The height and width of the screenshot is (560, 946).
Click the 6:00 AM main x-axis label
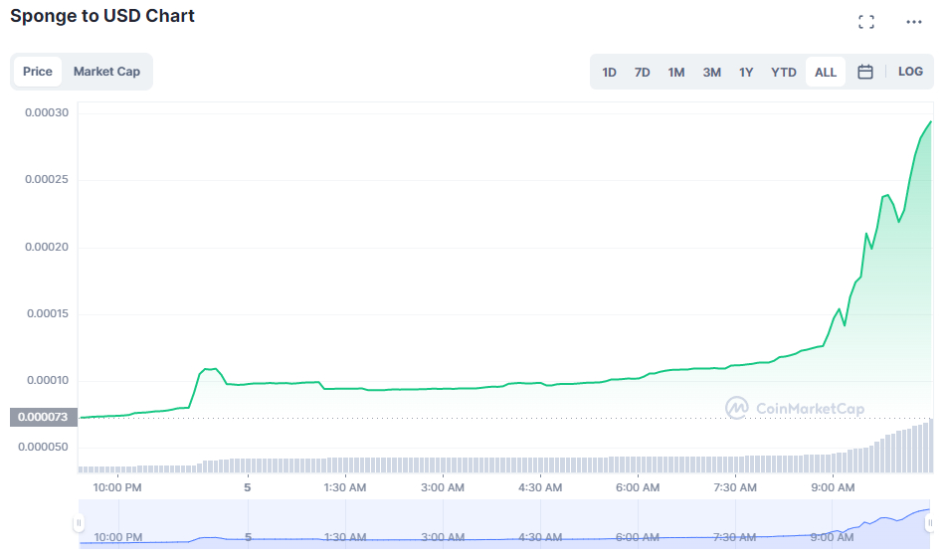[x=638, y=487]
